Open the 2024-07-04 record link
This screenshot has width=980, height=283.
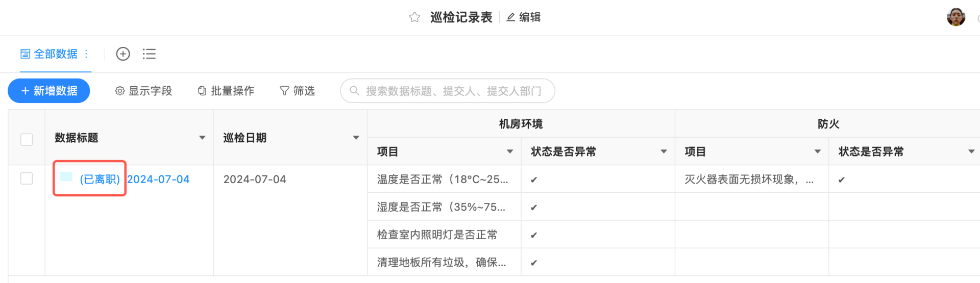click(x=158, y=179)
